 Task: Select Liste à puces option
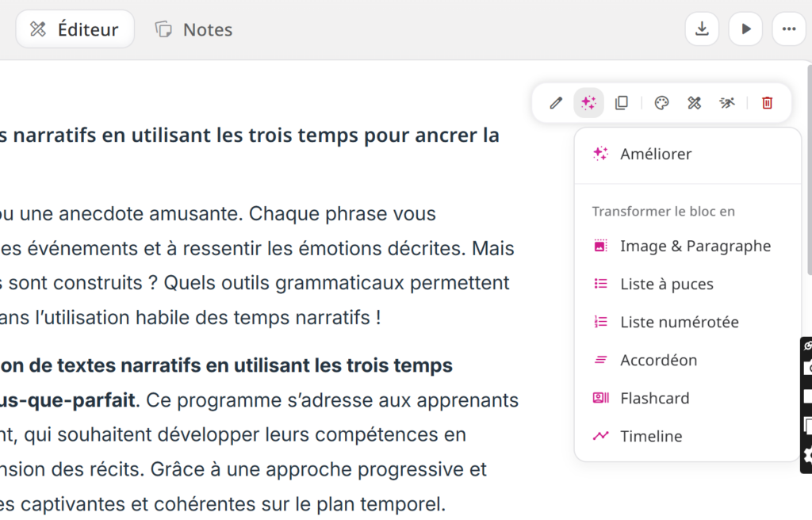pos(666,284)
